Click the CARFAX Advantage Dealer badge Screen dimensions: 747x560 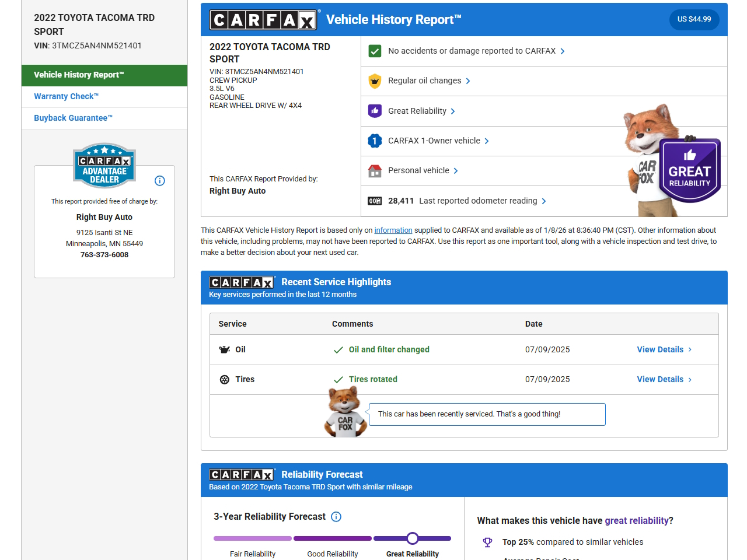(104, 166)
